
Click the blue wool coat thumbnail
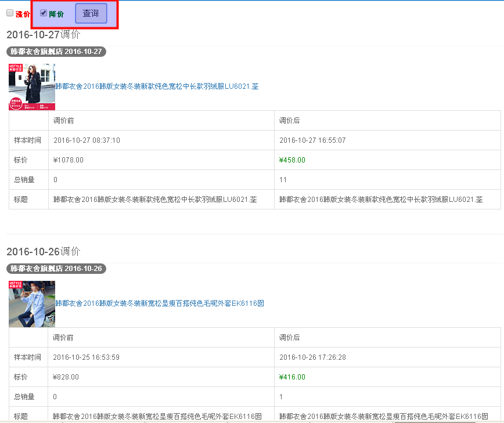click(x=32, y=304)
